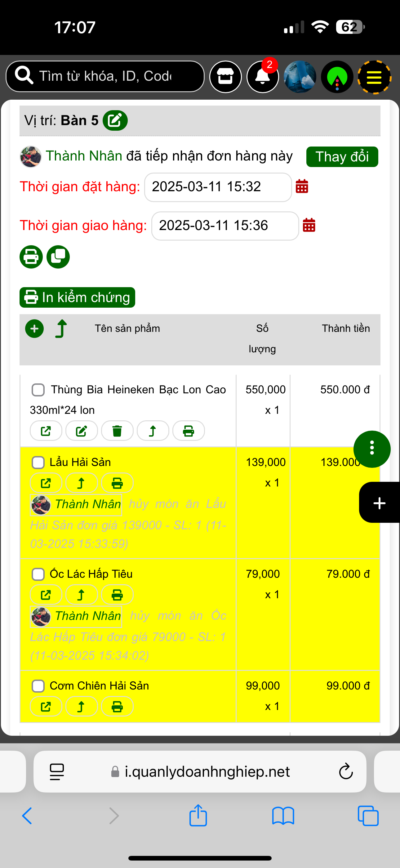
Task: Open the yellow hamburger menu
Action: point(374,77)
